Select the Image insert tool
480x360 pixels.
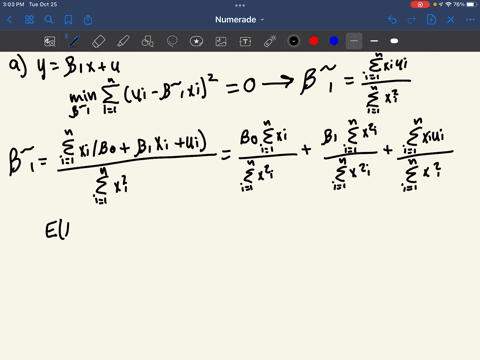click(x=221, y=41)
